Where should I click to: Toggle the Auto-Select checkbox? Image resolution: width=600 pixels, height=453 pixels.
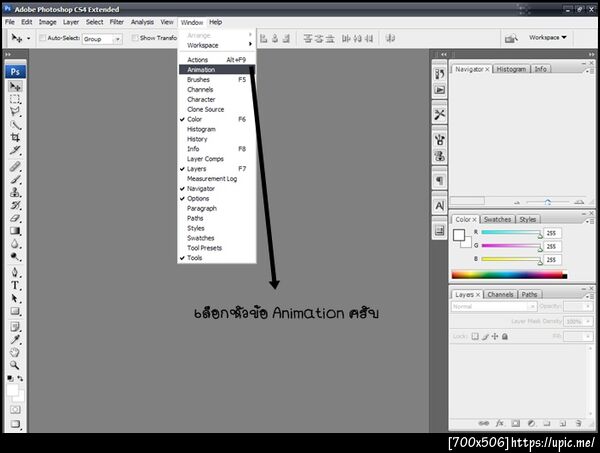43,38
